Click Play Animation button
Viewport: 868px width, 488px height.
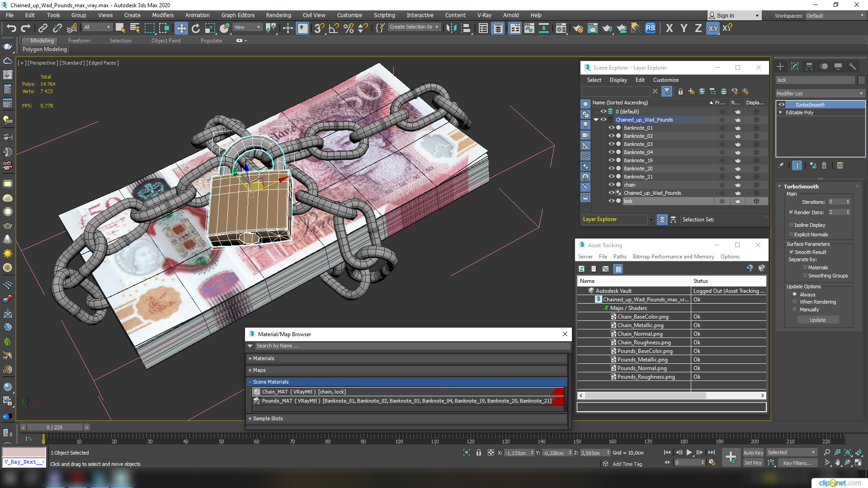pos(689,452)
